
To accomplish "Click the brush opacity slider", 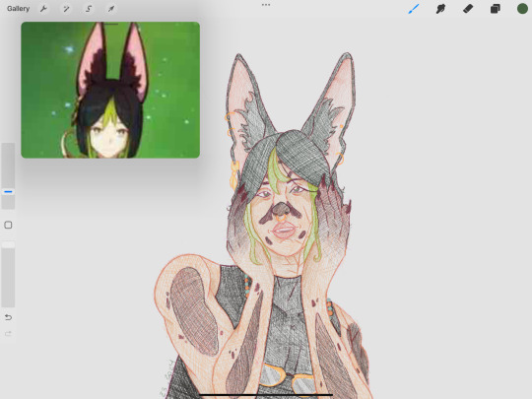I will pos(8,274).
